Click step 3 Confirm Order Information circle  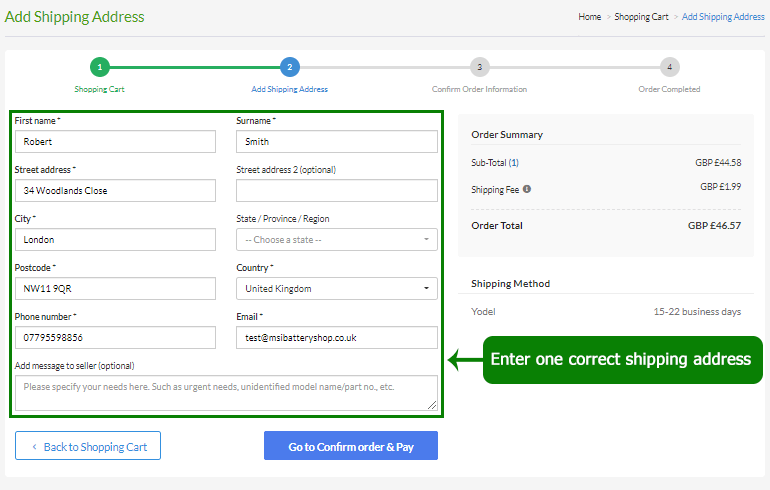(479, 67)
